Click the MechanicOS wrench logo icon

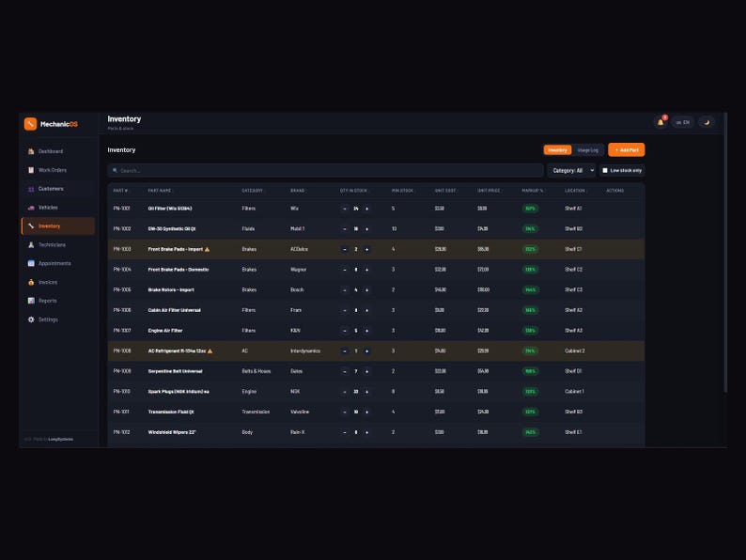pos(30,124)
